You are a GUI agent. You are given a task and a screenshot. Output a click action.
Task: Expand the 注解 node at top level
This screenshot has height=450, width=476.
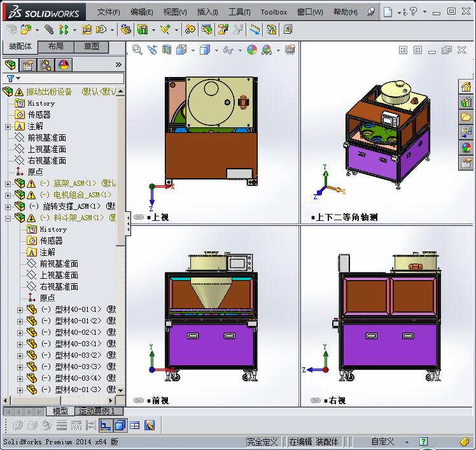point(8,127)
